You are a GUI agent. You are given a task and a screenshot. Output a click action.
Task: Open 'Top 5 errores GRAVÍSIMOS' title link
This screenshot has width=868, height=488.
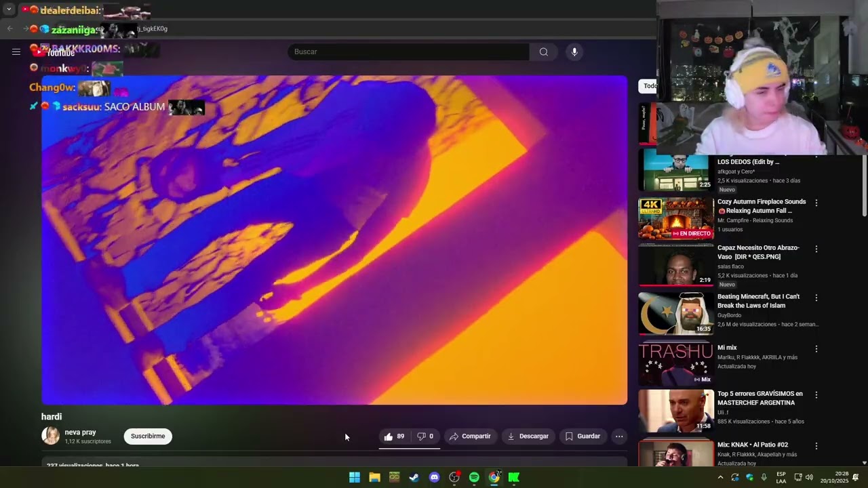(759, 398)
